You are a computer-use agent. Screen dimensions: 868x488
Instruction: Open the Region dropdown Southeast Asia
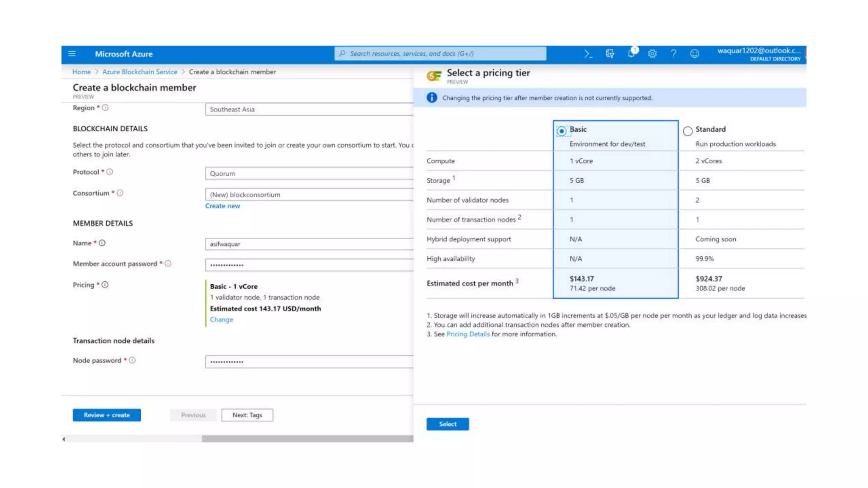click(309, 109)
